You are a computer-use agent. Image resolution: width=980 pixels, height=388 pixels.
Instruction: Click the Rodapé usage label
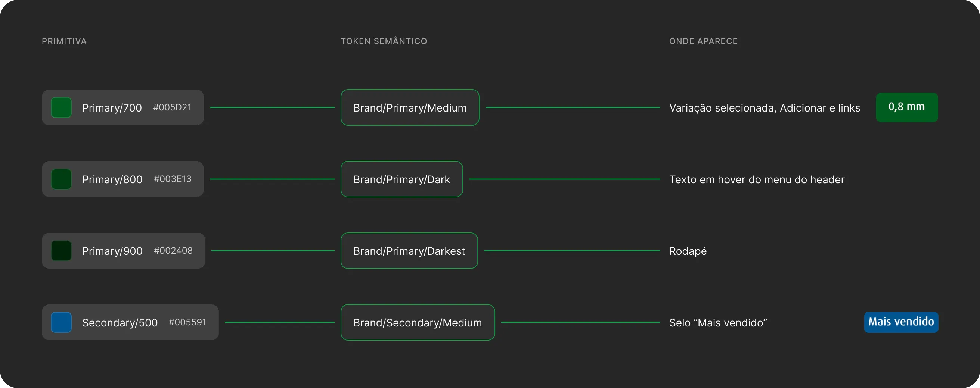click(688, 251)
